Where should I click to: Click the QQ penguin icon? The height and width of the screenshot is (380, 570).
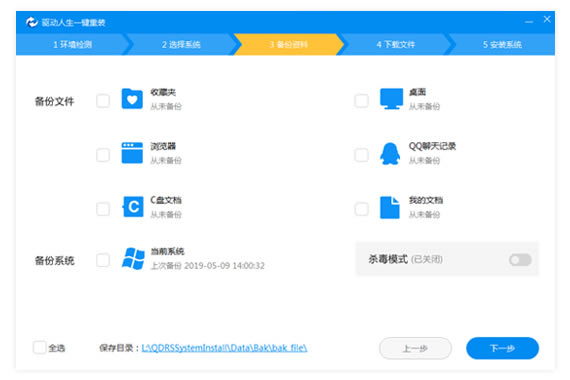(390, 153)
